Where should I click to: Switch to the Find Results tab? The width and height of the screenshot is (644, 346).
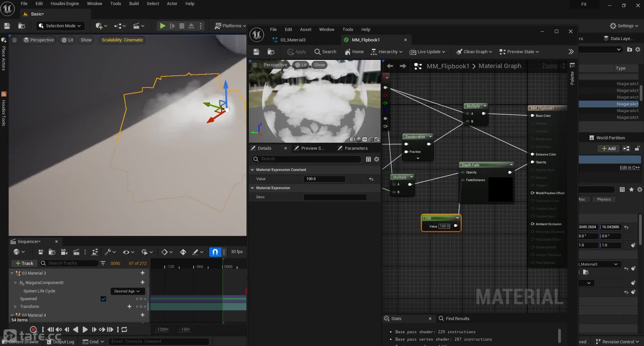pos(454,318)
